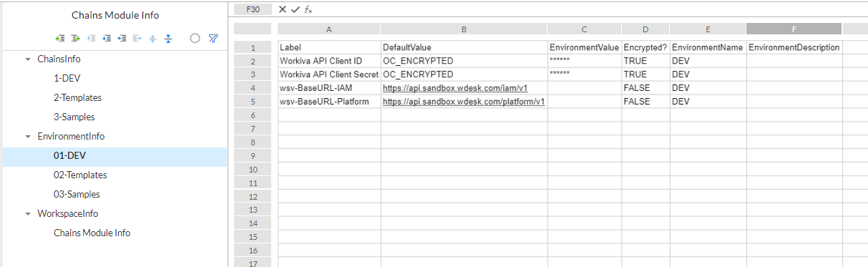Click OC_ENCRYPTED cell in Client ID row
The width and height of the screenshot is (868, 267).
pos(464,61)
